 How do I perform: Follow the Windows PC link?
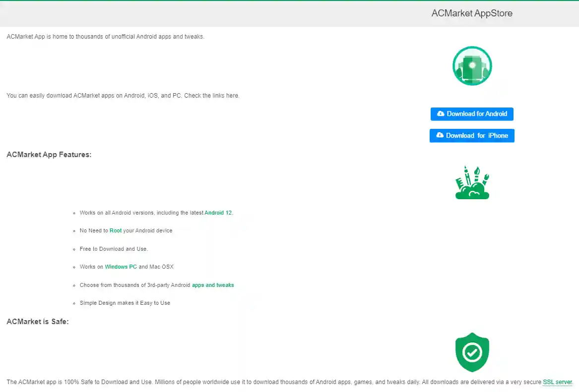click(x=121, y=267)
